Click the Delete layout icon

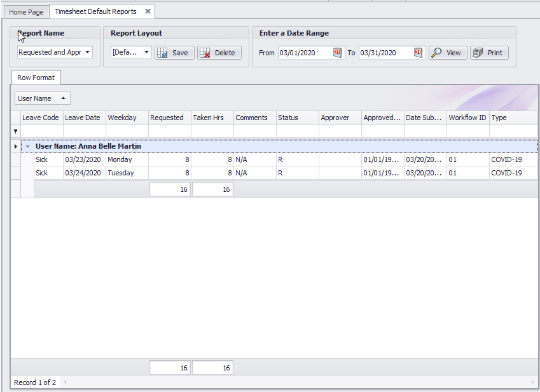(x=205, y=53)
